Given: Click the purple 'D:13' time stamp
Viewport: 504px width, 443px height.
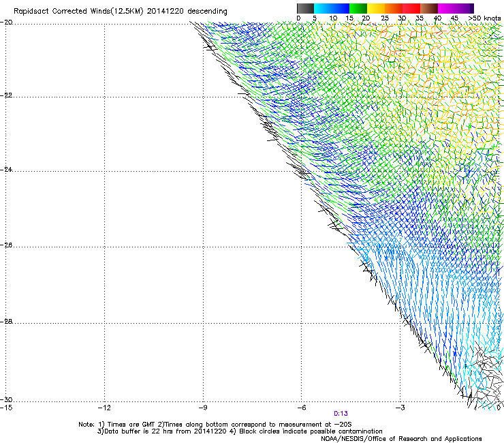Looking at the screenshot, I should coord(341,414).
